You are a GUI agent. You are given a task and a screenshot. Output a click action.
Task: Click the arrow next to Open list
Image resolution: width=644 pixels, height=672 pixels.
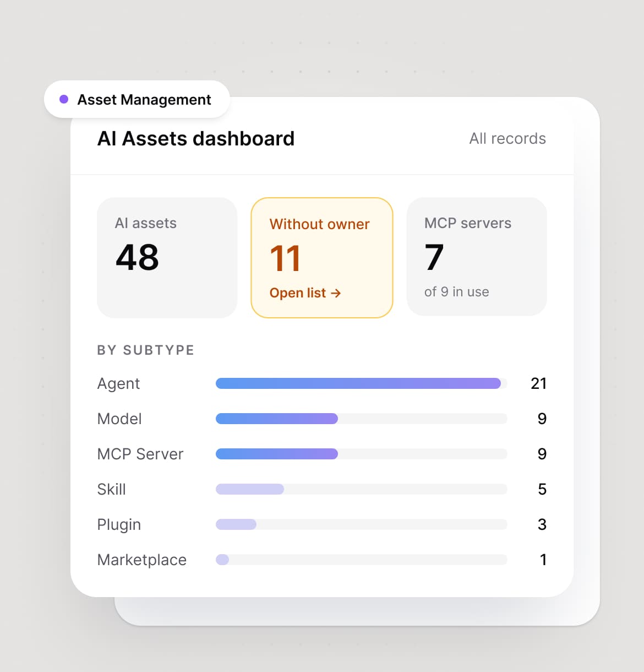[336, 293]
